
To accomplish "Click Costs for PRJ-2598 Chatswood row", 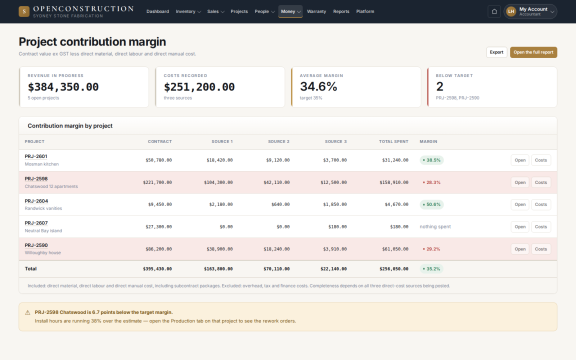I will 541,182.
